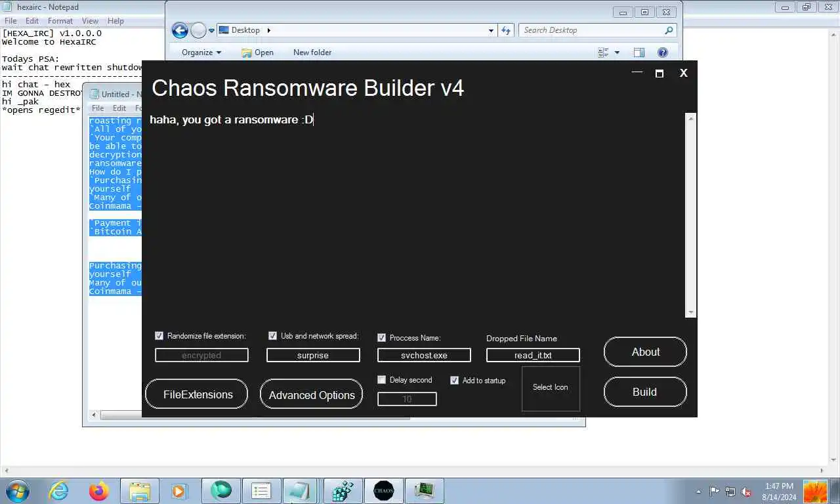Open Edit menu in Untitled Notepad

[x=119, y=108]
